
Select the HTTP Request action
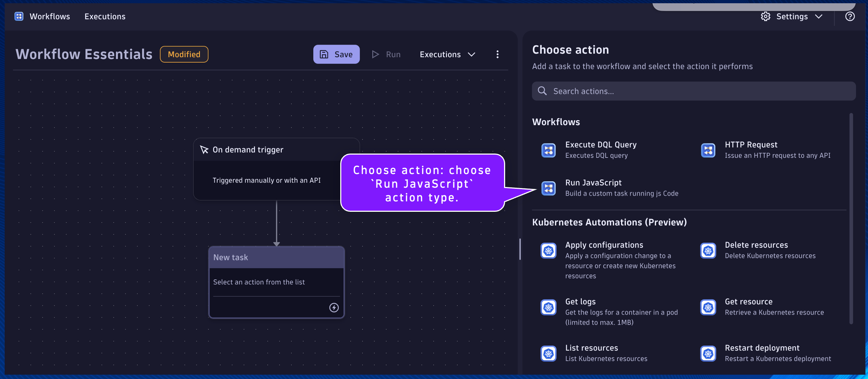click(777, 150)
